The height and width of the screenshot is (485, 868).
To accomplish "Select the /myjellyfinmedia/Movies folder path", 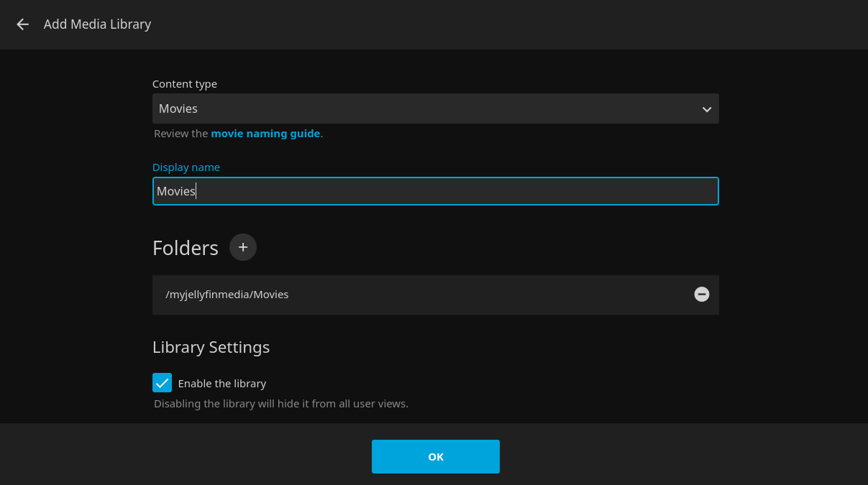I will 227,295.
